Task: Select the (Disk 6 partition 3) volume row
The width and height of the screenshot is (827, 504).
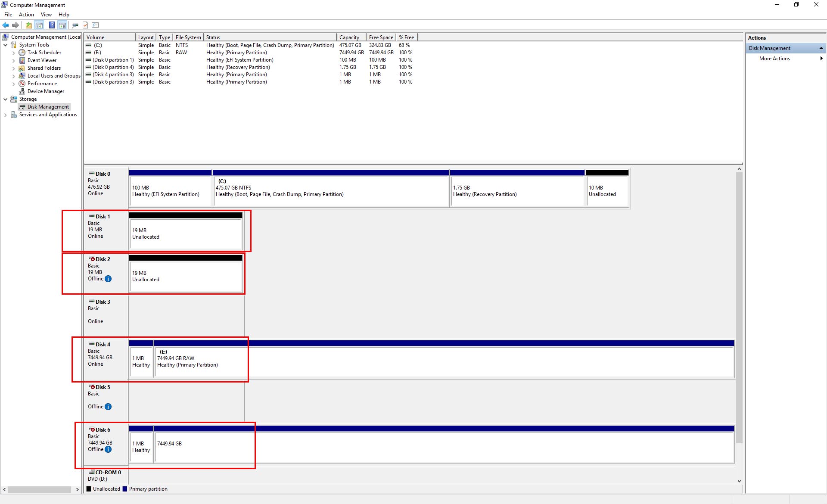Action: (250, 82)
